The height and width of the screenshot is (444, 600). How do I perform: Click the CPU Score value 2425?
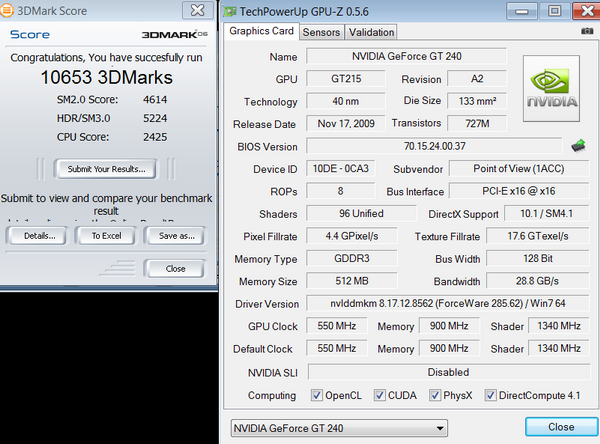(x=155, y=137)
